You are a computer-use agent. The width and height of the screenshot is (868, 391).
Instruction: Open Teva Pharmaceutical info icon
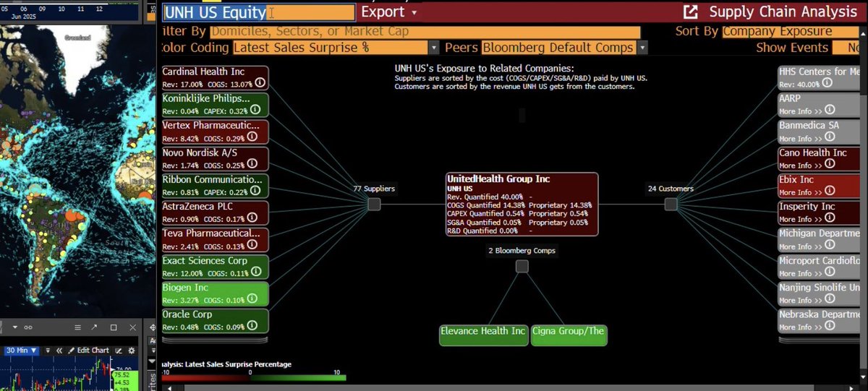pos(251,246)
